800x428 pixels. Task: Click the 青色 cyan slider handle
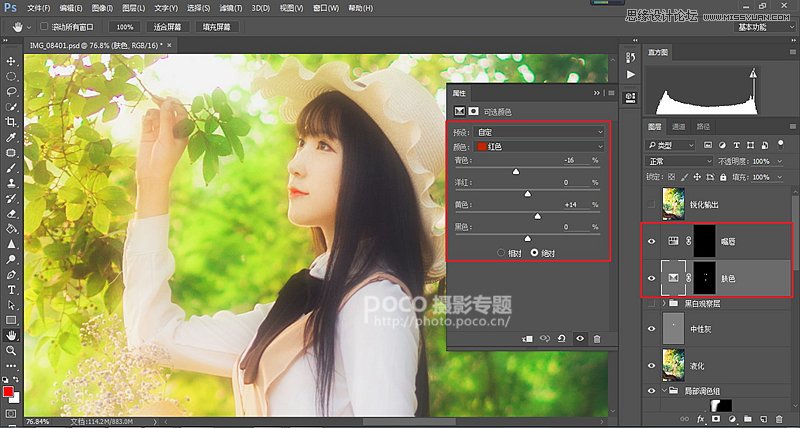click(x=516, y=172)
